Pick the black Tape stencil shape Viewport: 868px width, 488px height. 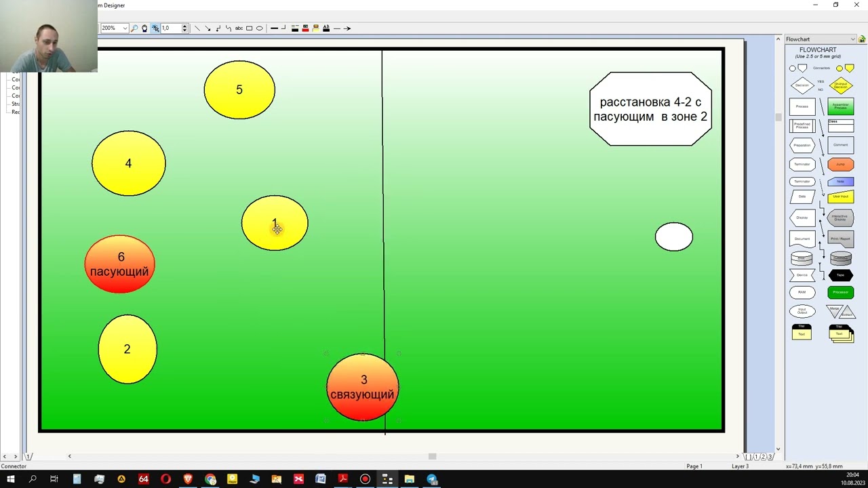pyautogui.click(x=841, y=275)
